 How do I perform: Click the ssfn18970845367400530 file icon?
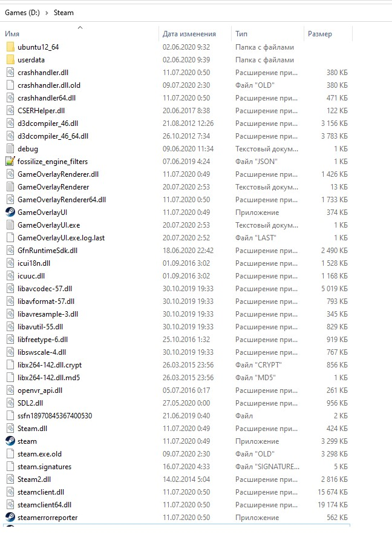click(11, 415)
